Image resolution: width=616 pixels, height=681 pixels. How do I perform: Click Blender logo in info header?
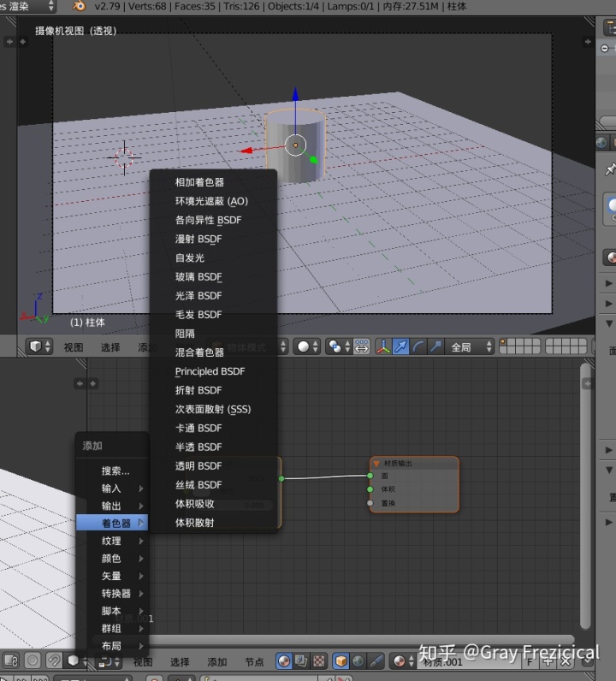pyautogui.click(x=79, y=6)
